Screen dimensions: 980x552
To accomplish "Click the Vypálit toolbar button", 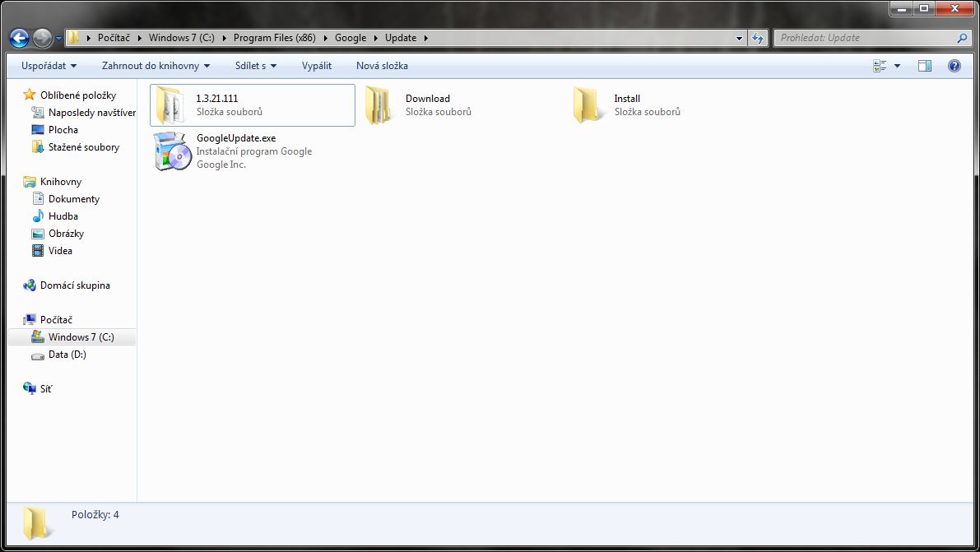I will pos(316,66).
